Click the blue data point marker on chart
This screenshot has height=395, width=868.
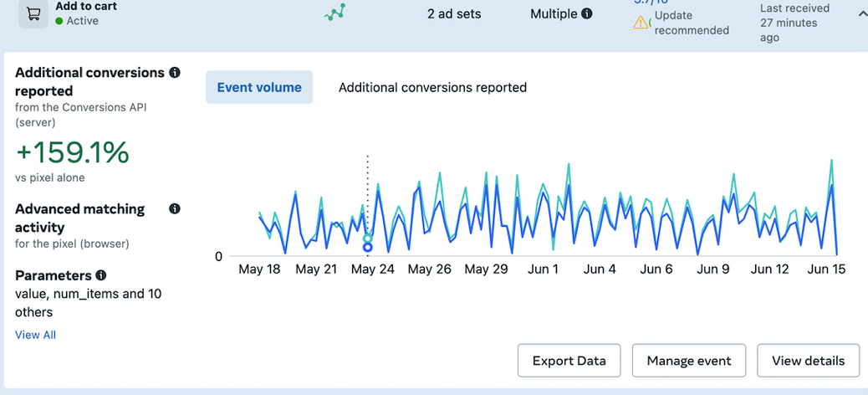(x=368, y=248)
